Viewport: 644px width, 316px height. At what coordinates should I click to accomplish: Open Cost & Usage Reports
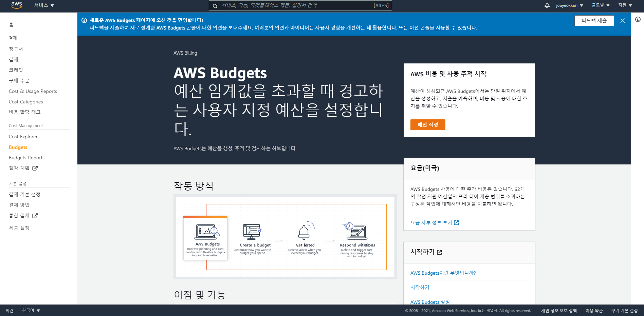33,91
